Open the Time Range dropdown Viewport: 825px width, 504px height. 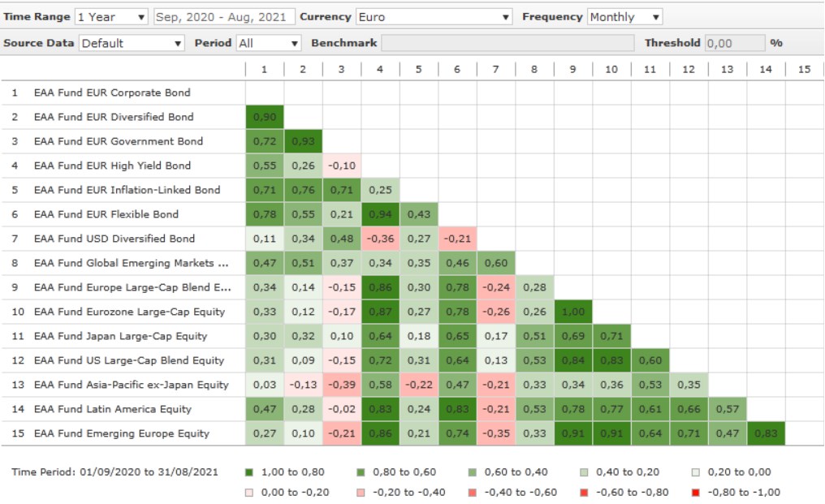tap(111, 17)
